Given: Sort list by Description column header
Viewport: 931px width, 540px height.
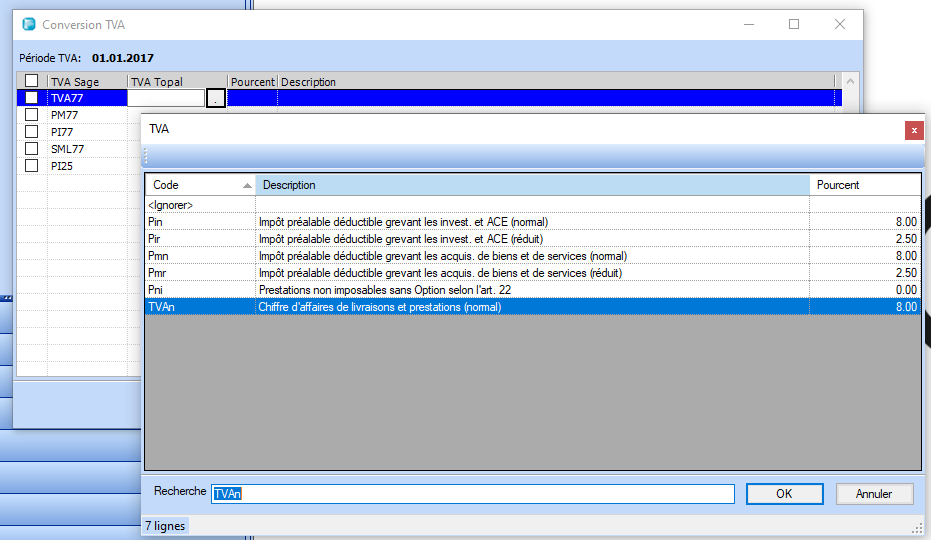Looking at the screenshot, I should point(531,185).
